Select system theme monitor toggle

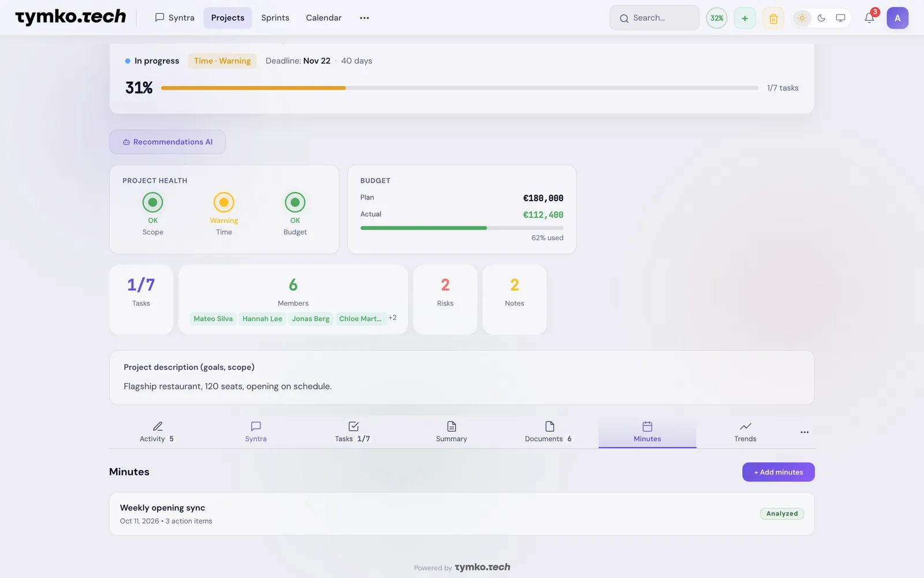pyautogui.click(x=840, y=18)
